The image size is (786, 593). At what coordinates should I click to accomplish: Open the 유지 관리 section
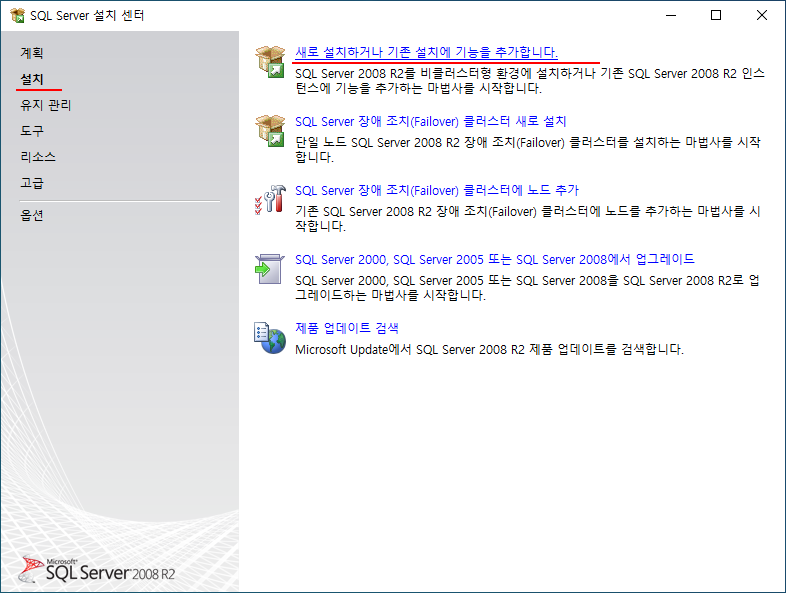46,105
